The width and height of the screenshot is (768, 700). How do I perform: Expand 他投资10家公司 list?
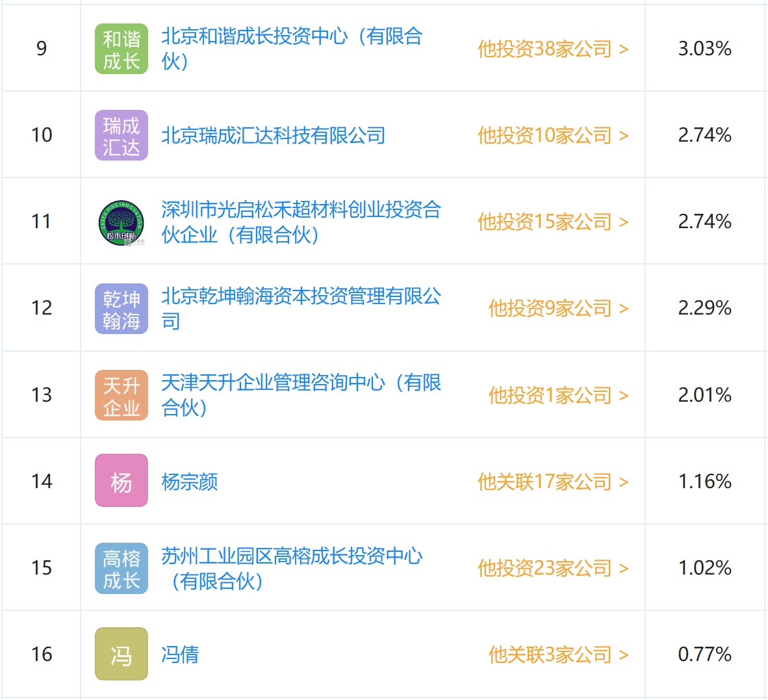[552, 135]
